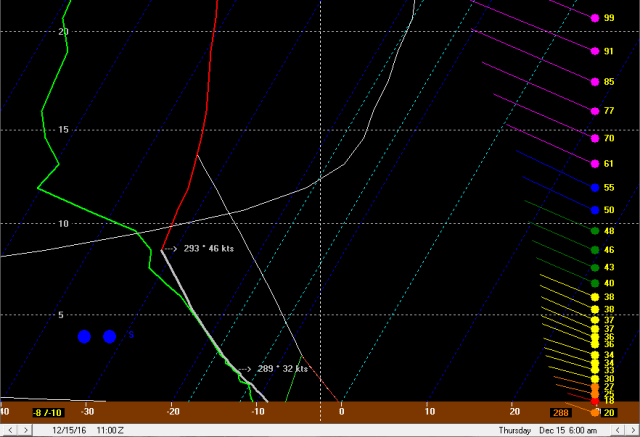Click the -20 temperature axis label

[x=173, y=411]
